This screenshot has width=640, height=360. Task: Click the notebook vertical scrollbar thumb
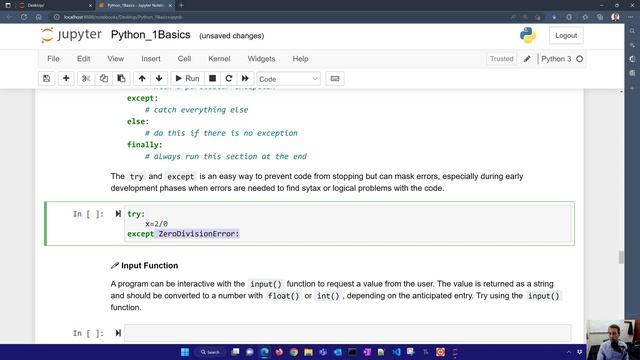[x=621, y=258]
